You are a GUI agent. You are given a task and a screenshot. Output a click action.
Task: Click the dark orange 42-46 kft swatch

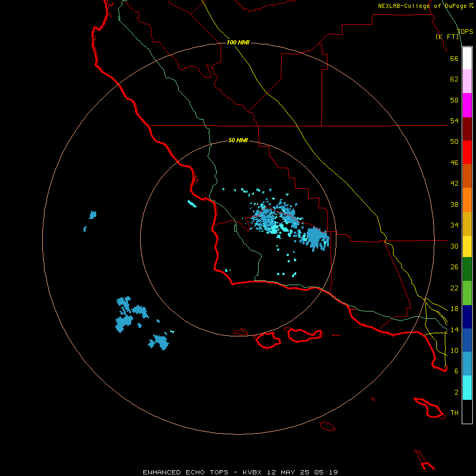coord(467,176)
